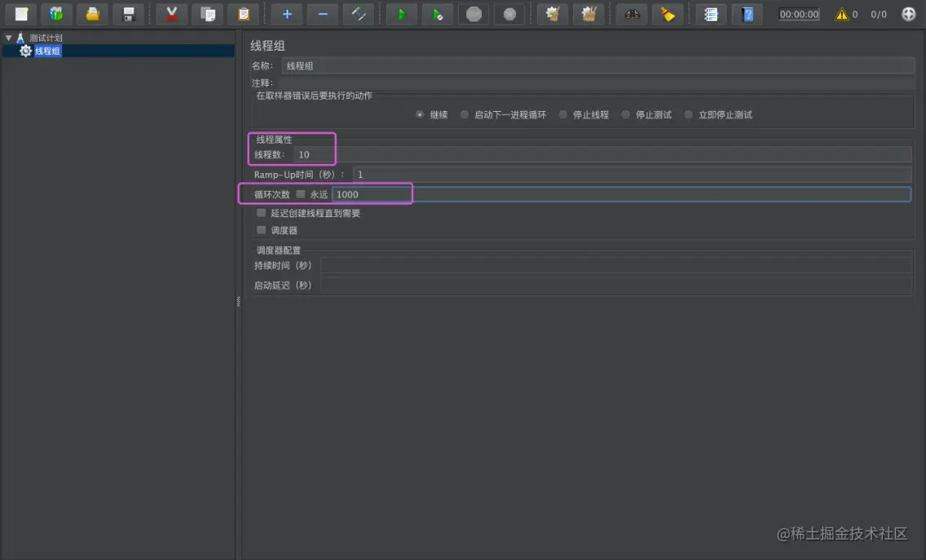Click the Stop test octagon icon
The image size is (926, 560).
[x=474, y=14]
